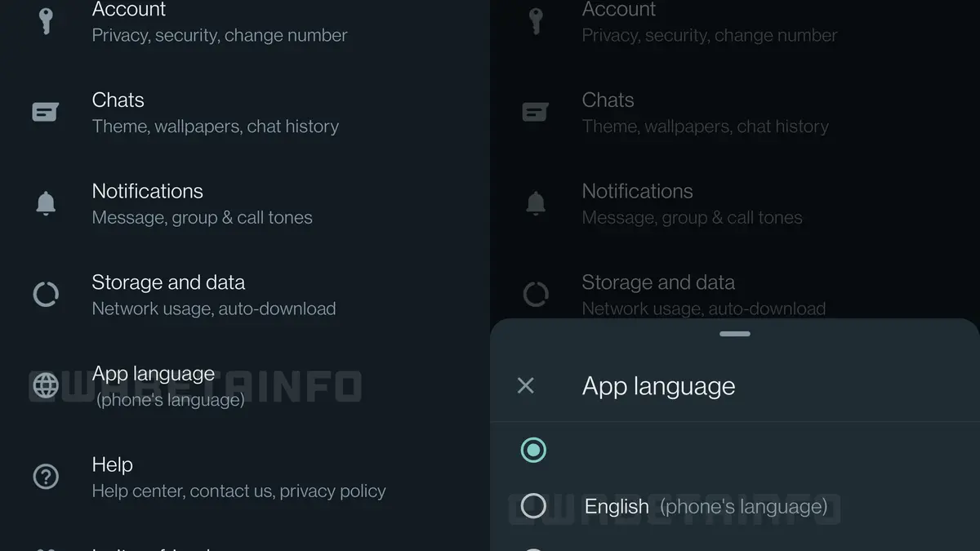Open Chats settings entry
Viewport: 980px width, 551px height.
(245, 113)
